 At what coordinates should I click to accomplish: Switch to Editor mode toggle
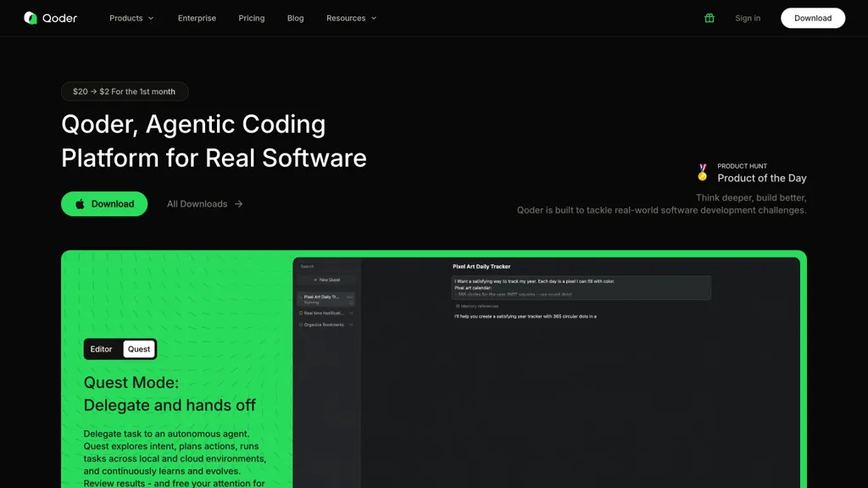(101, 348)
